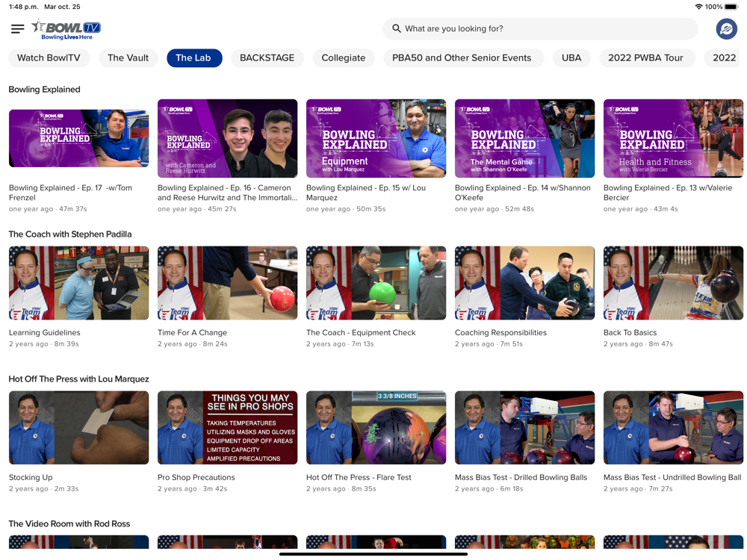Open The Vault tab
The width and height of the screenshot is (747, 560).
128,57
